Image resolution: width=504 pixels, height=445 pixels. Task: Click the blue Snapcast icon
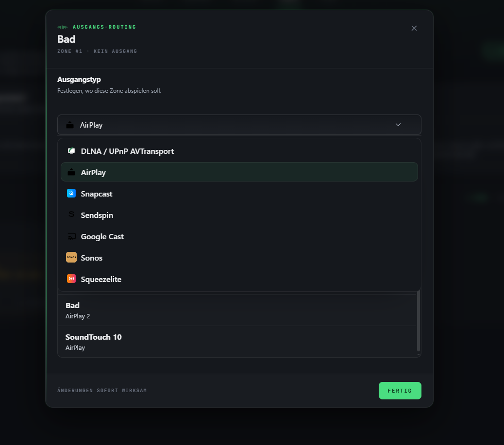71,193
